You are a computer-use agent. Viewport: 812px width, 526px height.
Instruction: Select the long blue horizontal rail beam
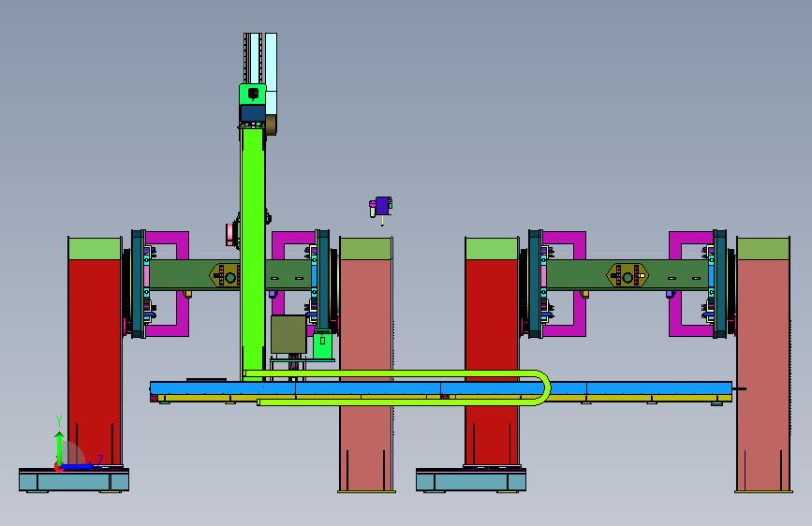441,387
